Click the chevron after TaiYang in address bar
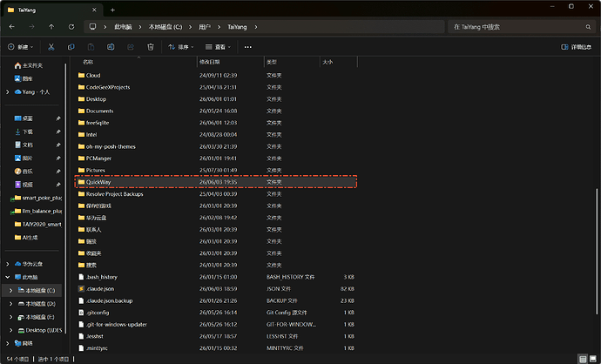The image size is (601, 364). (x=256, y=27)
